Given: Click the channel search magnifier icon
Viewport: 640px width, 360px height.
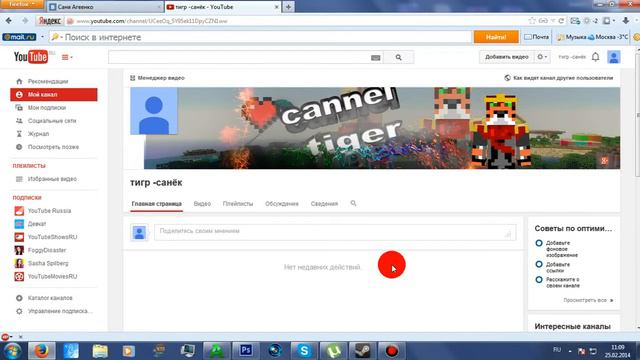Looking at the screenshot, I should tap(353, 203).
